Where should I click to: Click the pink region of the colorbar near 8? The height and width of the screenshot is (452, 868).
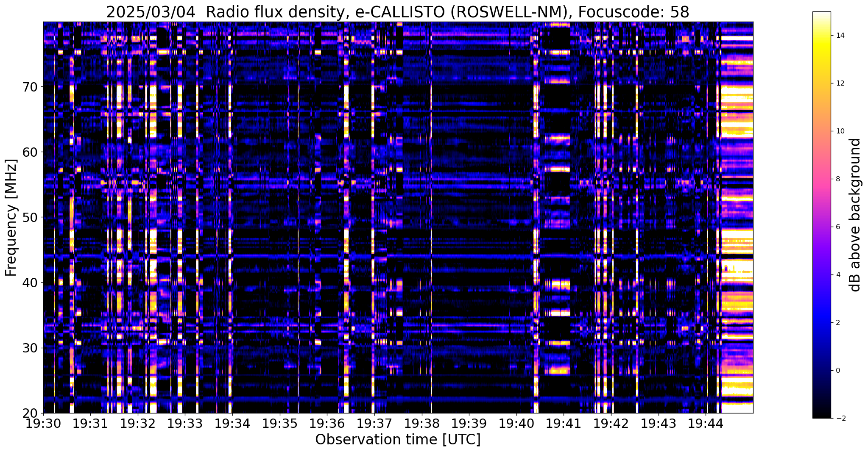click(x=821, y=179)
